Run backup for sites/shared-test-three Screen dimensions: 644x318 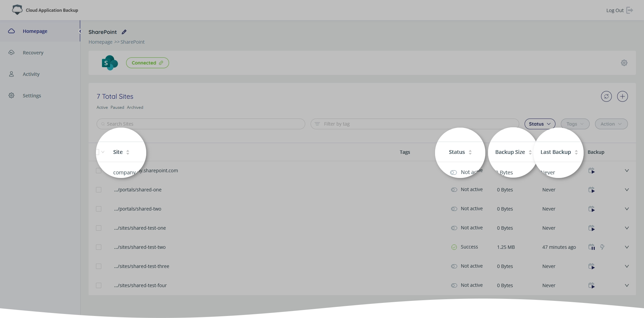point(592,267)
